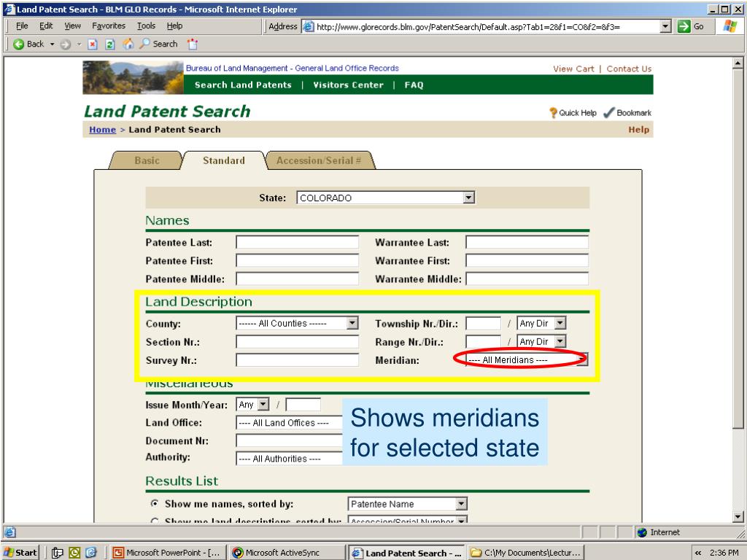747x560 pixels.
Task: Go to browser Home page icon
Action: tap(128, 44)
